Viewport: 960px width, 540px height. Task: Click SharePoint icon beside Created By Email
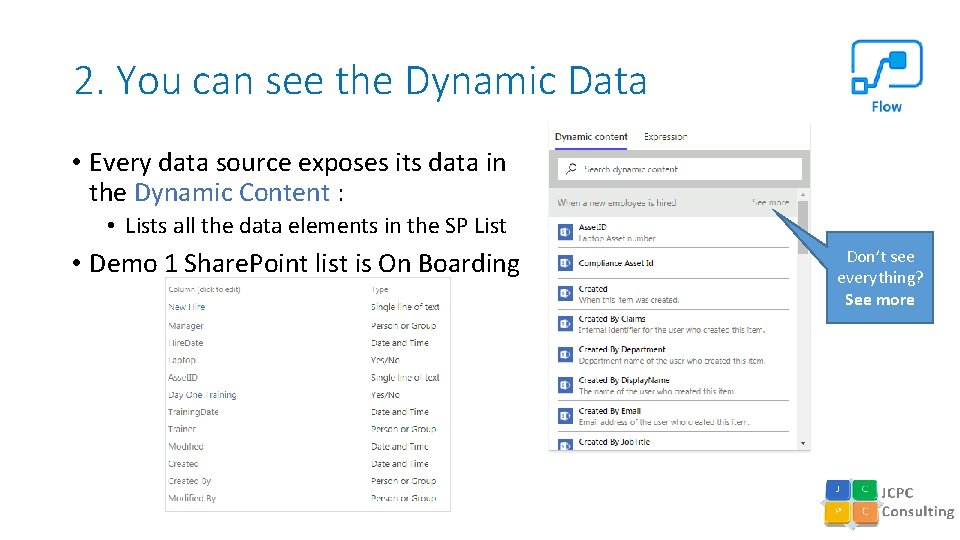[x=566, y=416]
